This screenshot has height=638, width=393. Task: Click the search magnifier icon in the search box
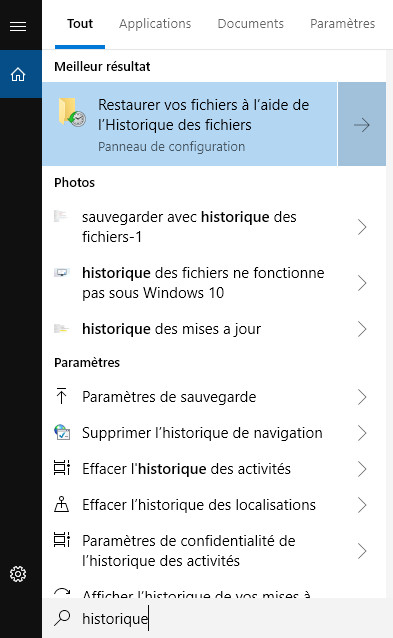pos(62,618)
